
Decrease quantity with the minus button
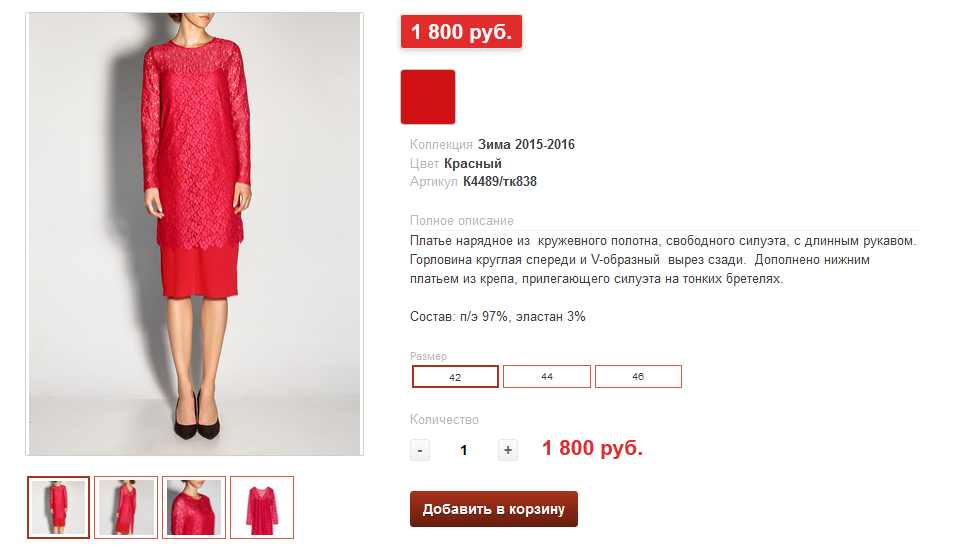420,450
